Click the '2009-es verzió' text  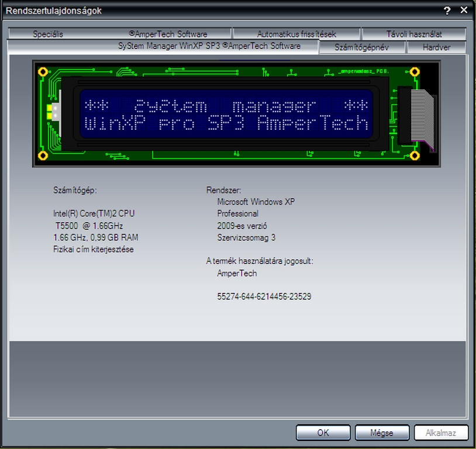tap(242, 226)
